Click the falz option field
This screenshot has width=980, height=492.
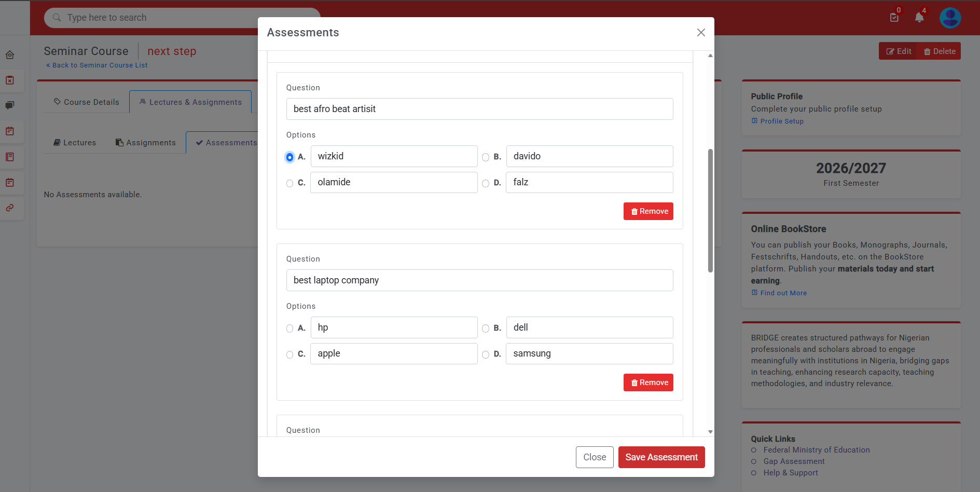click(x=590, y=182)
